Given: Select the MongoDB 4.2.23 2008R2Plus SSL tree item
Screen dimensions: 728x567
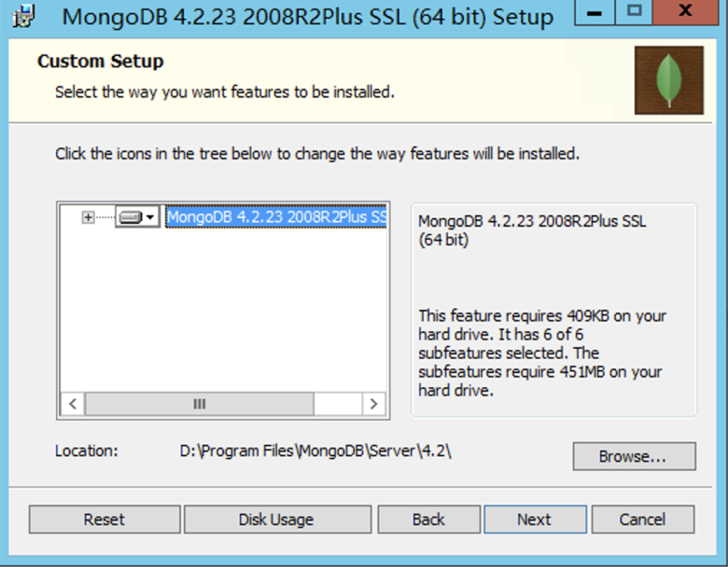Looking at the screenshot, I should click(275, 217).
